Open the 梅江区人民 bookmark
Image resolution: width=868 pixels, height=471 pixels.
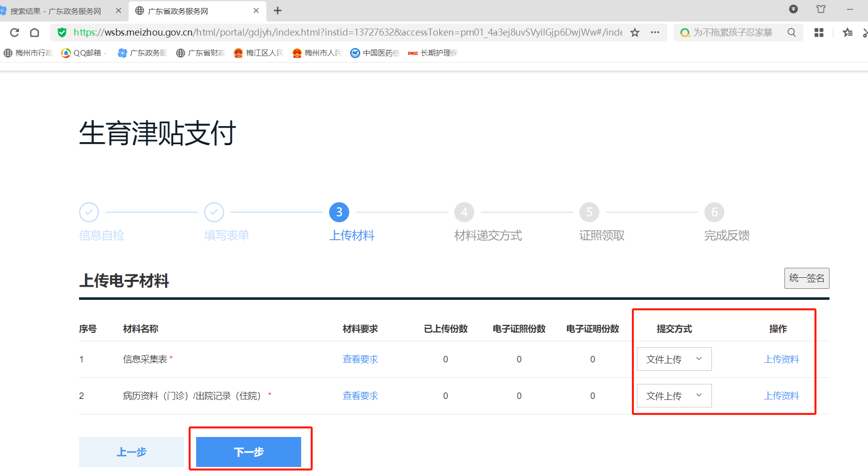pyautogui.click(x=259, y=53)
